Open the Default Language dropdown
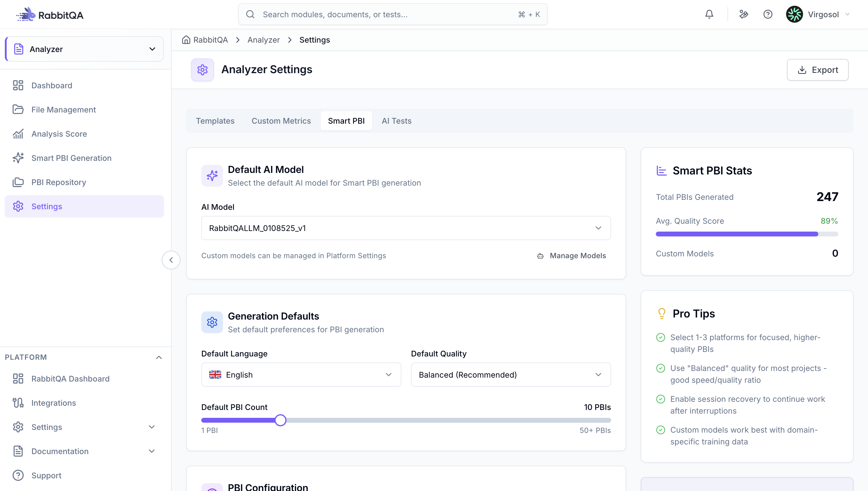The image size is (868, 491). point(301,375)
